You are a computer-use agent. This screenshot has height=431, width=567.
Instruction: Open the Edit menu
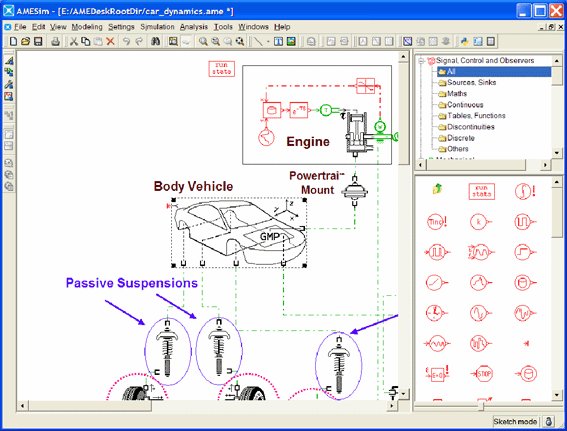click(38, 27)
